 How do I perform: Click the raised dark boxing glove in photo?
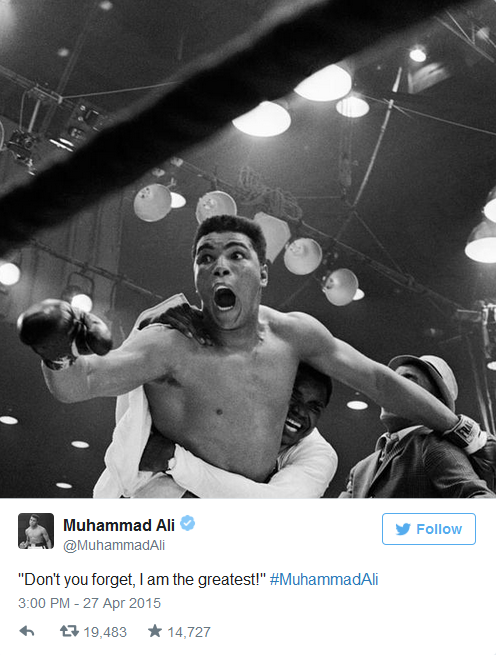coord(65,330)
